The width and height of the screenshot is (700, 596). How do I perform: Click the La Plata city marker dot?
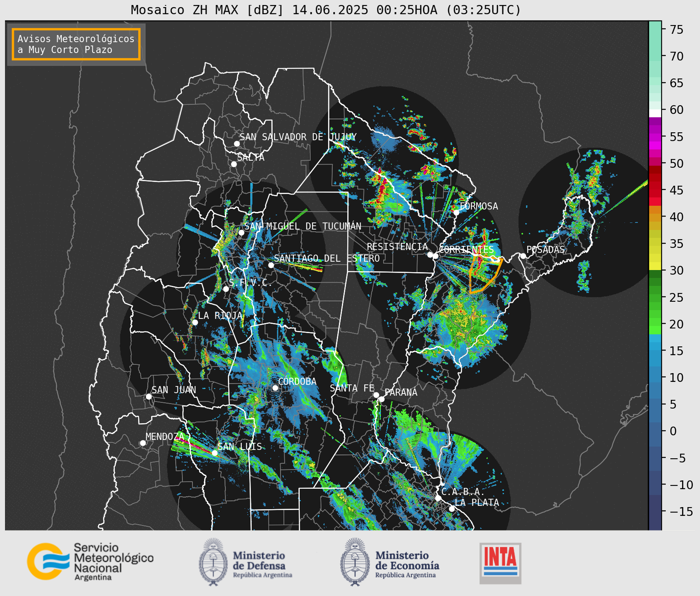451,509
